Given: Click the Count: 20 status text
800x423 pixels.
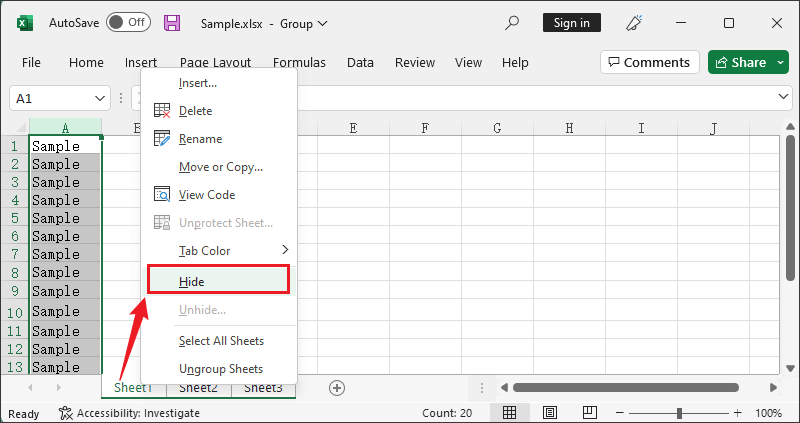Looking at the screenshot, I should 447,413.
